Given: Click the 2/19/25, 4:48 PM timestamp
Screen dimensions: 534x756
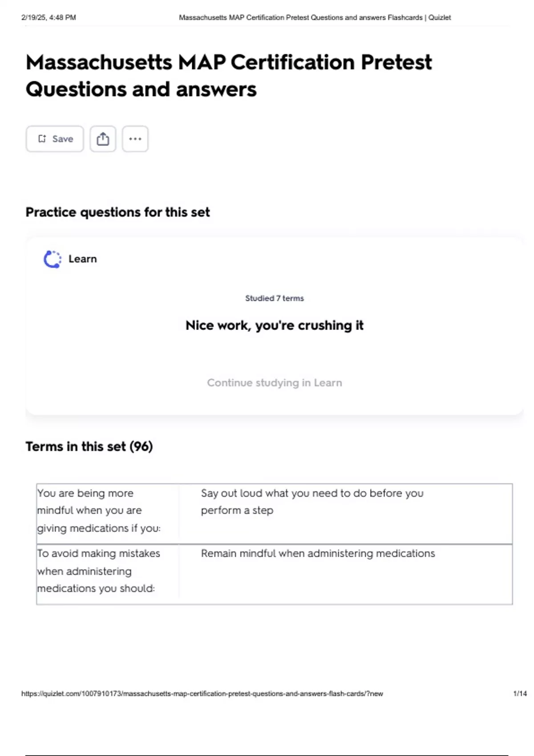Looking at the screenshot, I should click(49, 17).
